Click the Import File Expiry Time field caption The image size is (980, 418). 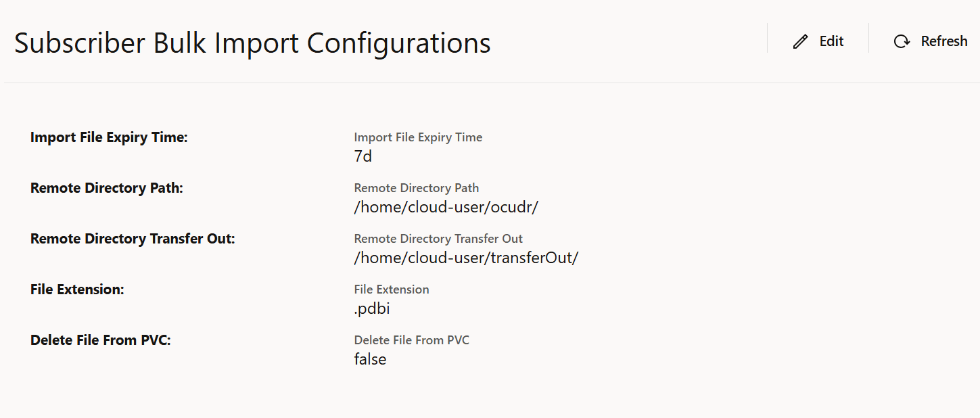click(x=418, y=137)
